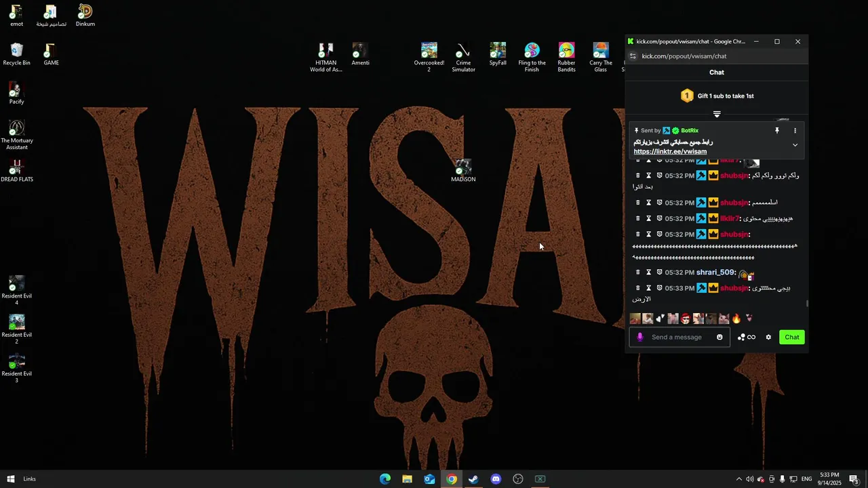Viewport: 868px width, 488px height.
Task: Open Steam from the taskbar
Action: pyautogui.click(x=473, y=479)
